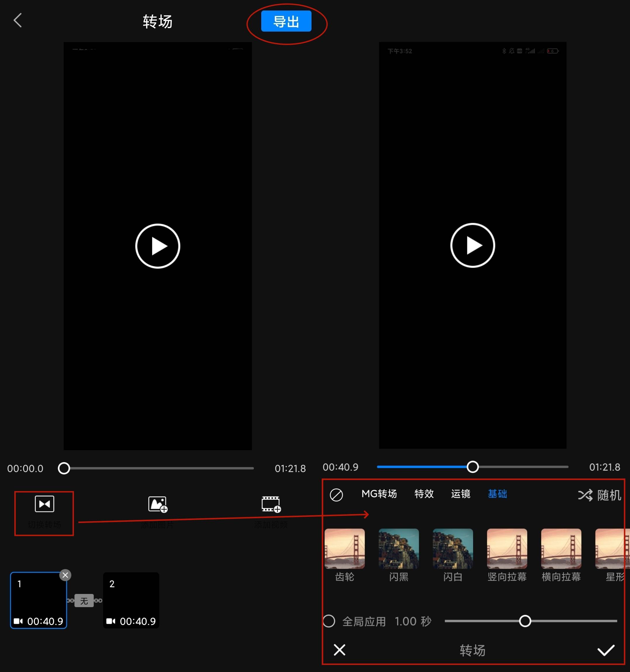Click the blue 导出 export button
Image resolution: width=630 pixels, height=672 pixels.
(286, 21)
